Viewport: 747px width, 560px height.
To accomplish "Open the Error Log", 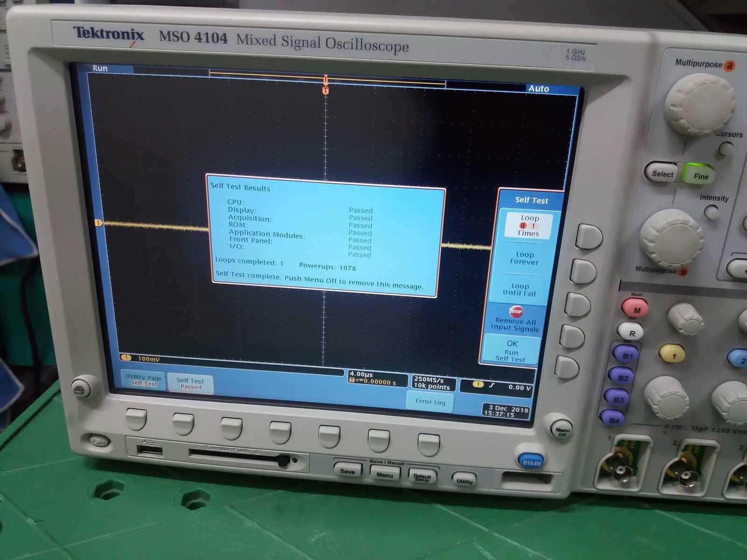I will [430, 401].
